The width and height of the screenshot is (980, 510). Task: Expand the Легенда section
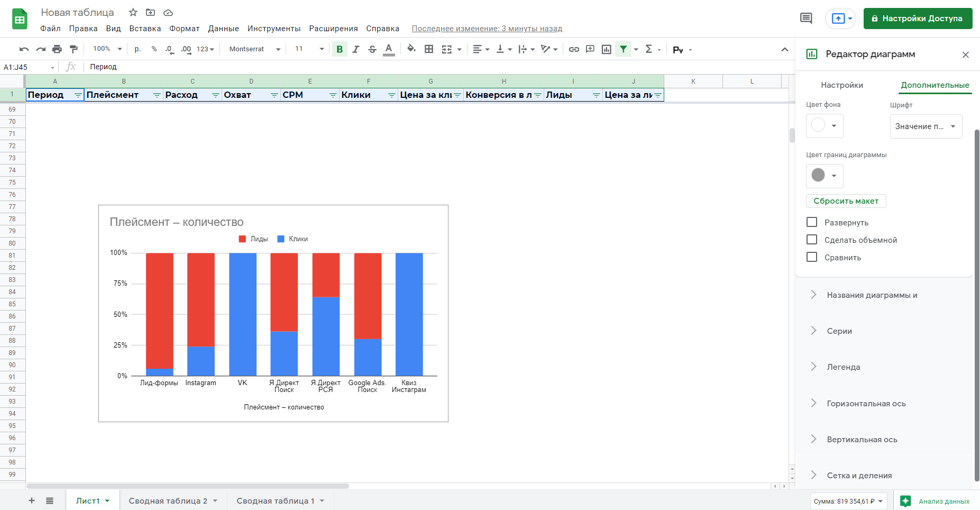843,367
